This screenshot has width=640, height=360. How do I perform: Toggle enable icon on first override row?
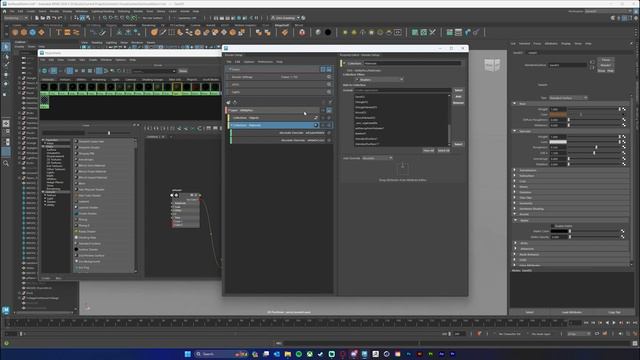[x=329, y=133]
